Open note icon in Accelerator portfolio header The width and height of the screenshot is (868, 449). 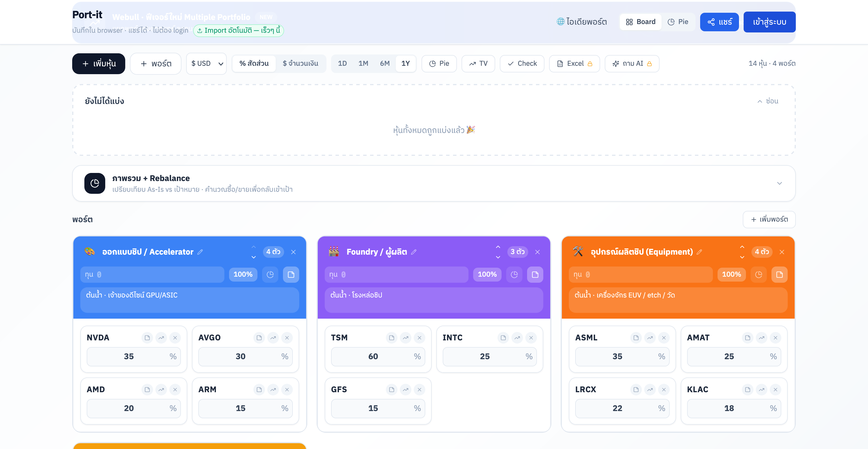tap(291, 275)
